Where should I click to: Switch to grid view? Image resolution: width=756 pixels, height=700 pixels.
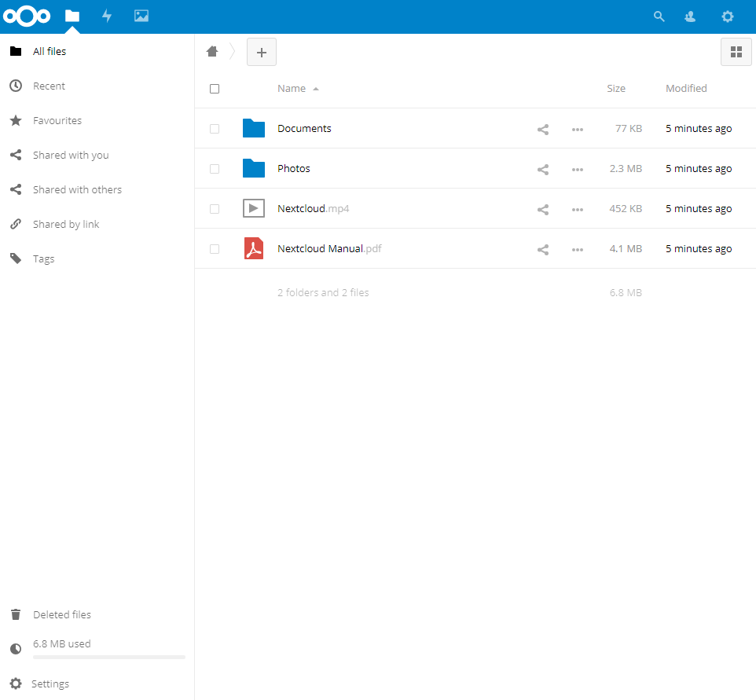736,52
